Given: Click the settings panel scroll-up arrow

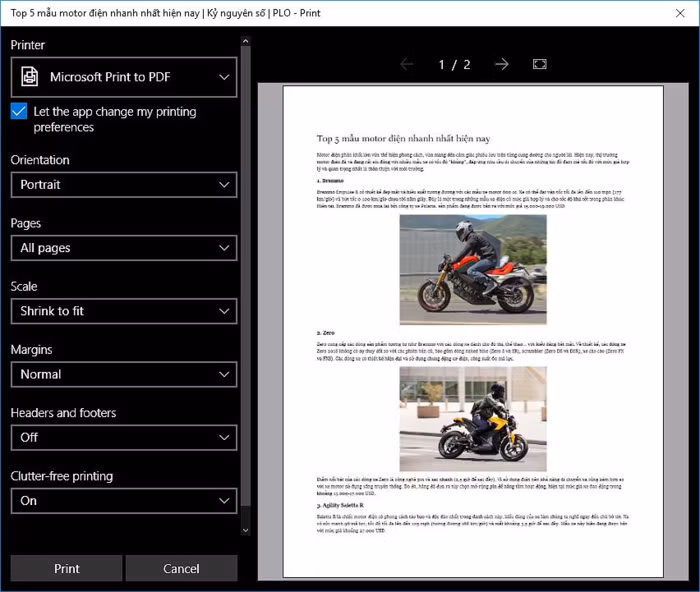Looking at the screenshot, I should (245, 41).
